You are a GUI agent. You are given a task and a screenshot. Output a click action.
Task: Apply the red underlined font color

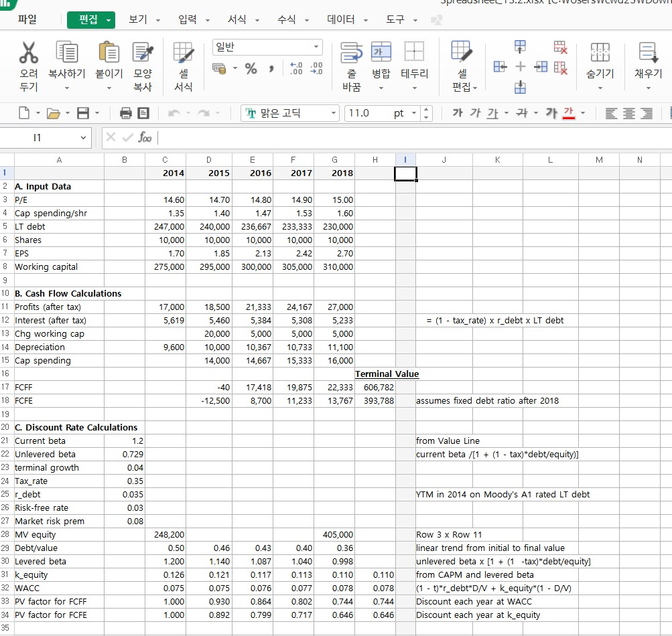[x=568, y=114]
